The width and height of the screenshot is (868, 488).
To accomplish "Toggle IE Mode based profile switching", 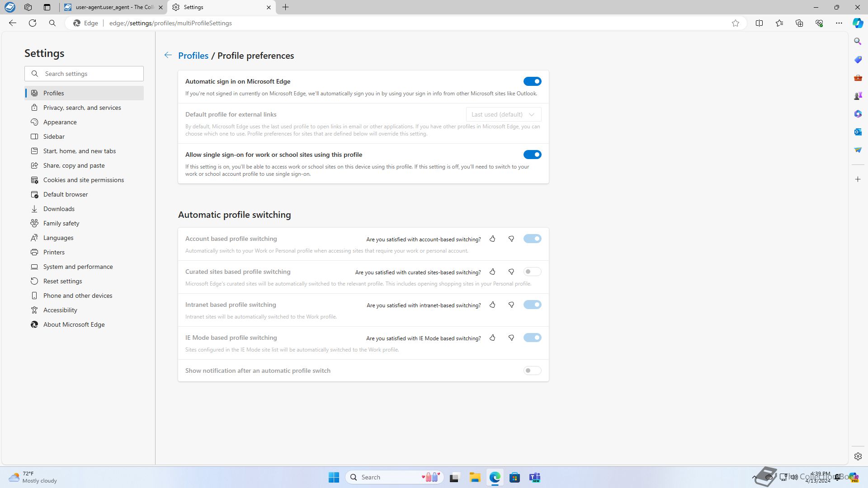I will click(532, 338).
